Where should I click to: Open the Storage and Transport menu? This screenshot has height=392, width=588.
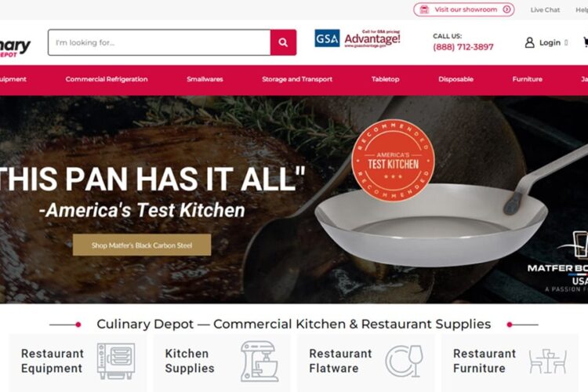point(297,79)
